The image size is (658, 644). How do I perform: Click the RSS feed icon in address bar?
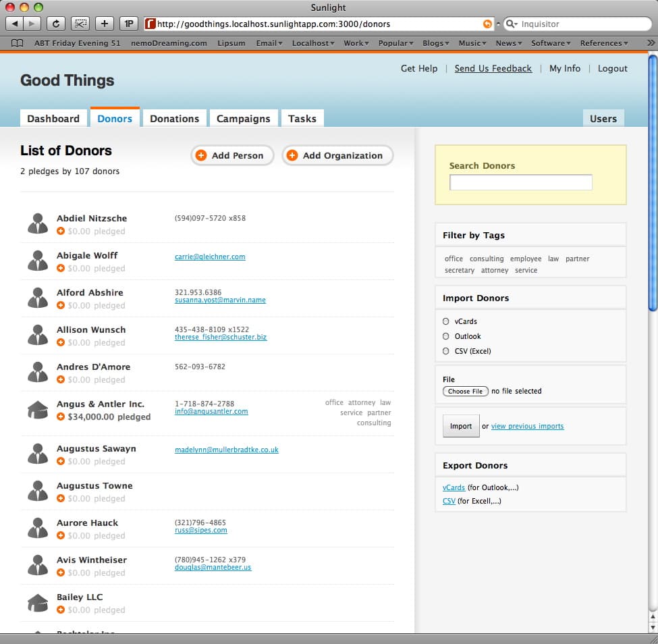tap(487, 24)
